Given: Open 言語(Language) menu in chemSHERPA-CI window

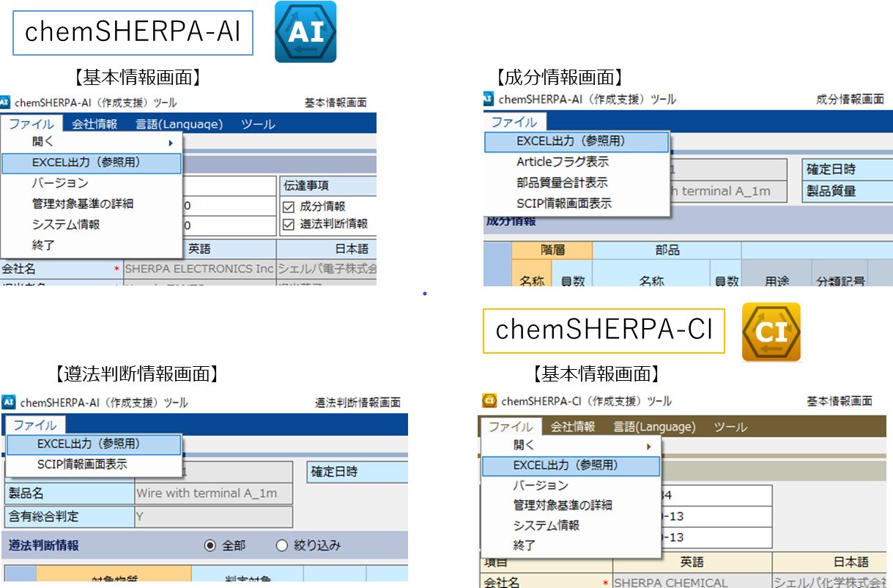Looking at the screenshot, I should (654, 427).
